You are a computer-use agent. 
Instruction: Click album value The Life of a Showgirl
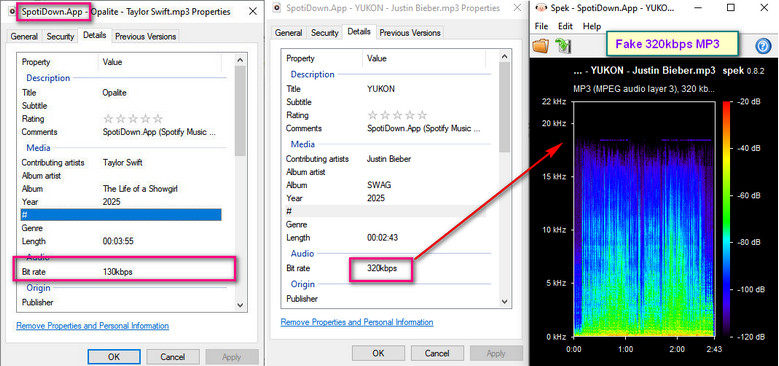(140, 189)
